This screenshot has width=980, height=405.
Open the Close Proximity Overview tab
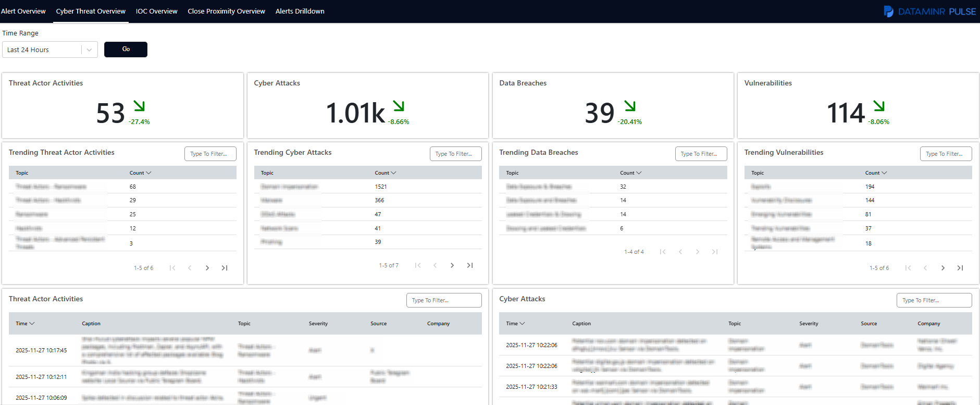pos(226,11)
